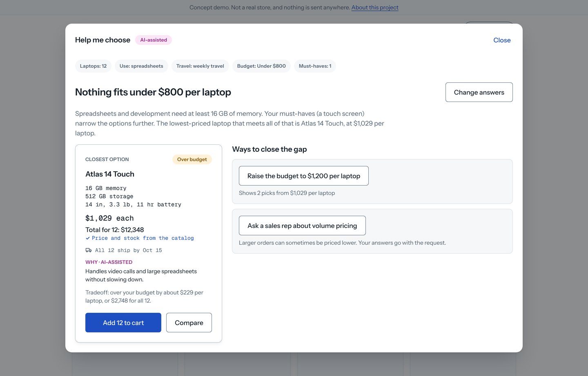Raise the budget to $1,200 per laptop
588x376 pixels.
(304, 176)
